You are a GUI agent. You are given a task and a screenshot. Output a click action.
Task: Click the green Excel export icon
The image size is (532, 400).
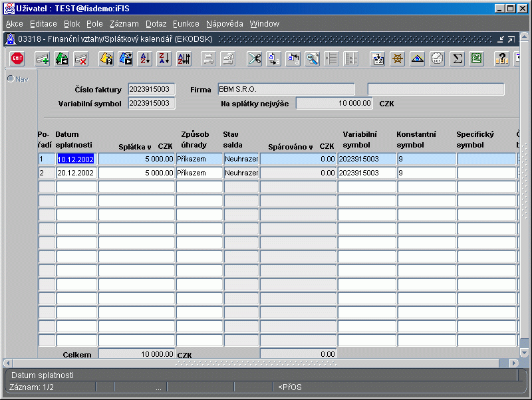[x=476, y=58]
